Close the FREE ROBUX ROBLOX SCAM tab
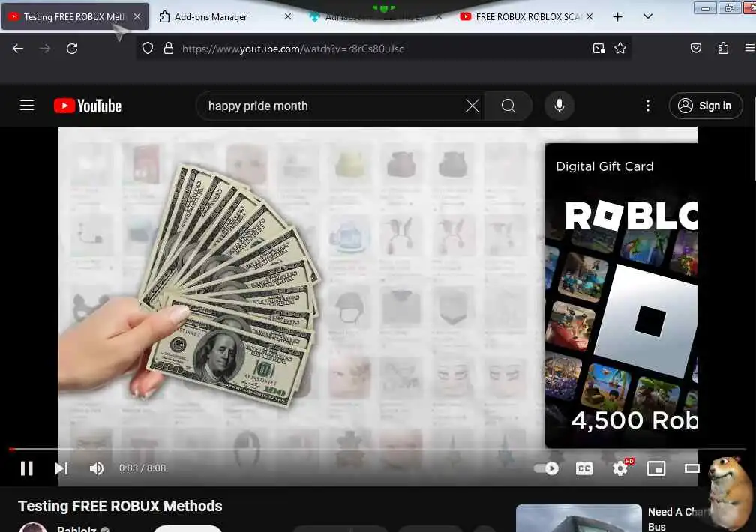Screen dimensions: 756x532 [589, 17]
